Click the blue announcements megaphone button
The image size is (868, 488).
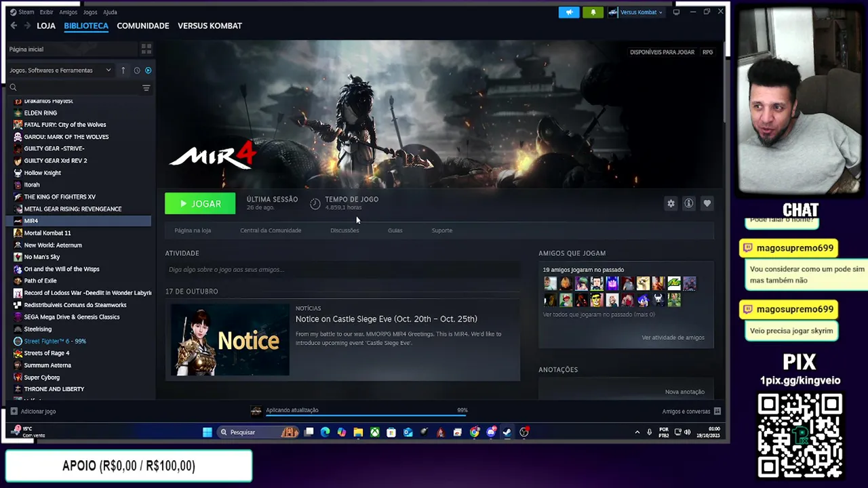tap(569, 12)
